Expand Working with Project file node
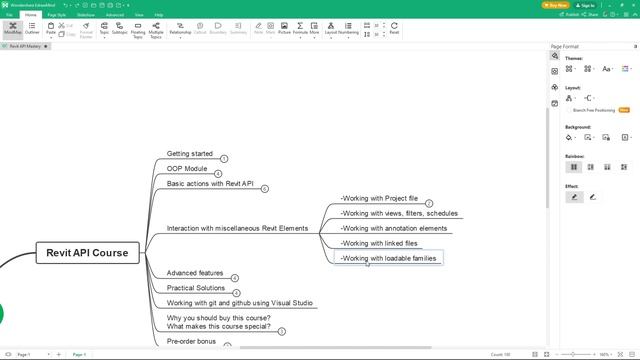 (x=429, y=203)
